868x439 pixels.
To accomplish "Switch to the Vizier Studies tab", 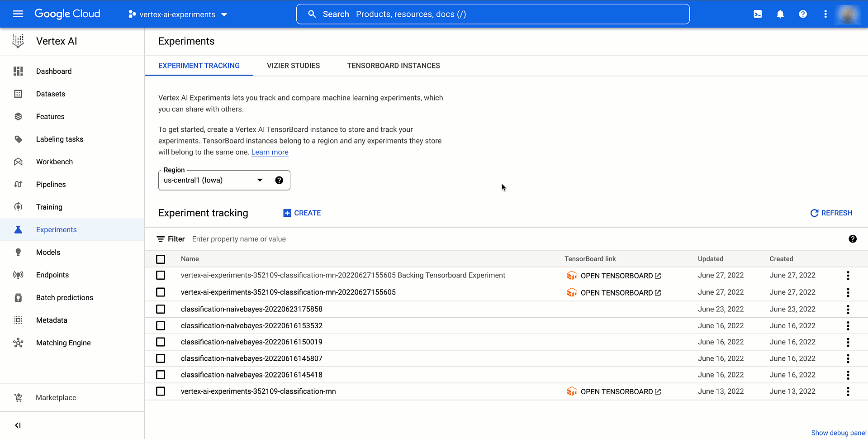I will [293, 66].
